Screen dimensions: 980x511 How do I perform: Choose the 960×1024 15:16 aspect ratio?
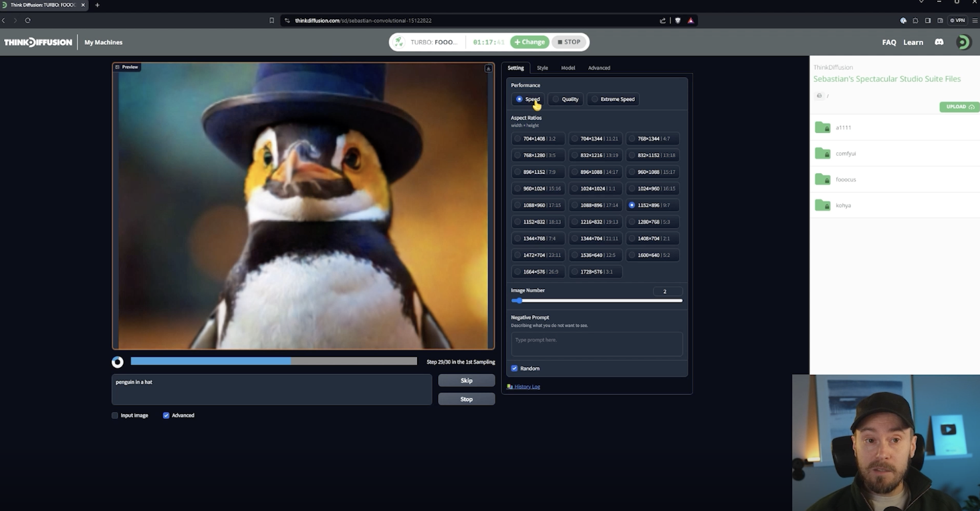pyautogui.click(x=538, y=189)
